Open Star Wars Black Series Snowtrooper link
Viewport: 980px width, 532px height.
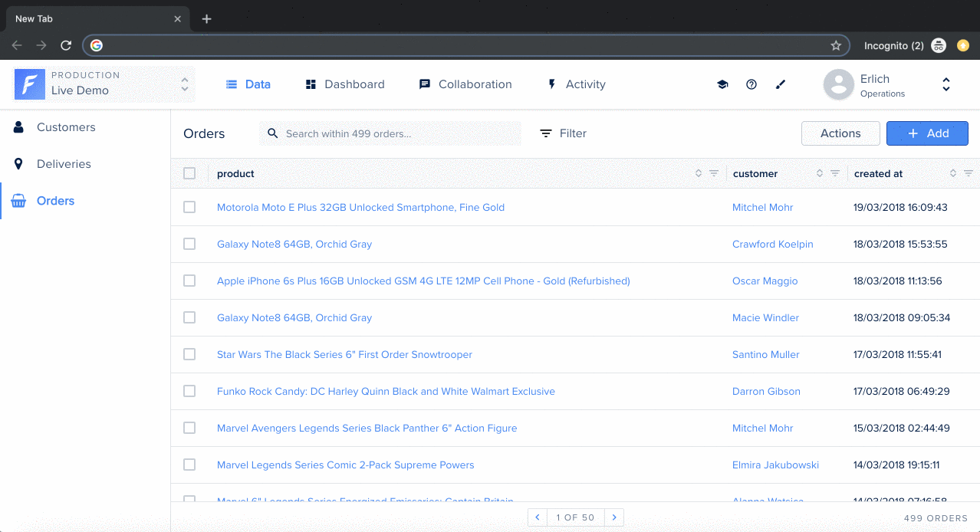click(x=344, y=354)
